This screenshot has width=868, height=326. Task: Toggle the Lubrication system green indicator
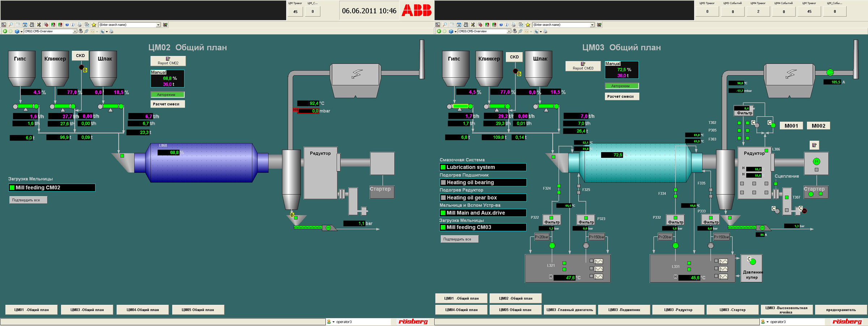[443, 167]
